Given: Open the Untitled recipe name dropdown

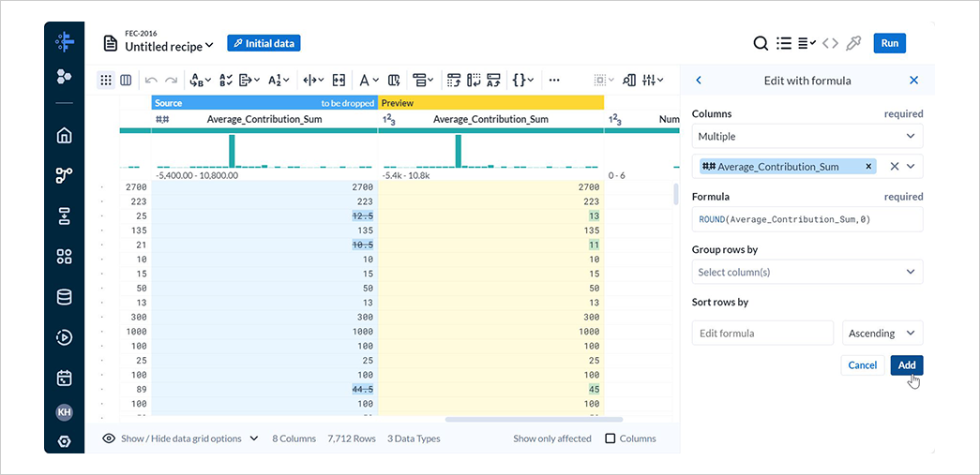Looking at the screenshot, I should tap(169, 46).
